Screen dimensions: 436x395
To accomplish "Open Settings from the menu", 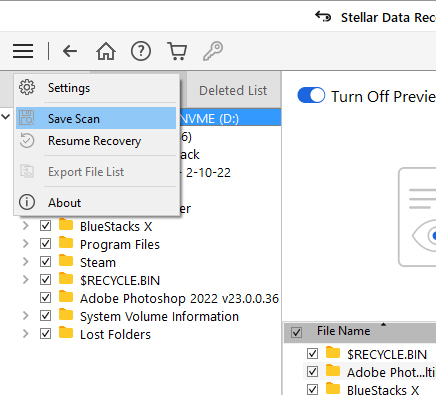I will click(95, 88).
